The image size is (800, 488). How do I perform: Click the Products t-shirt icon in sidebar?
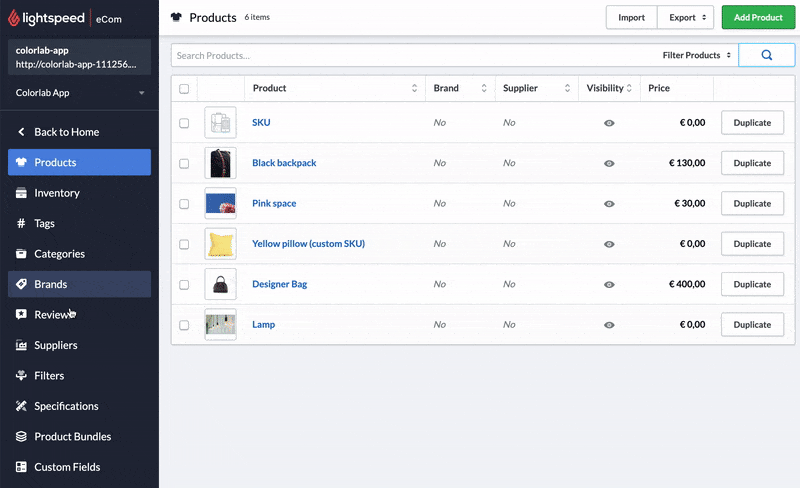pos(21,162)
